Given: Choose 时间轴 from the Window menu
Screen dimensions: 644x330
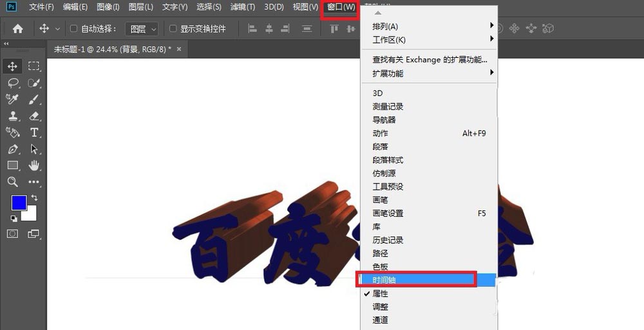Looking at the screenshot, I should click(x=428, y=280).
